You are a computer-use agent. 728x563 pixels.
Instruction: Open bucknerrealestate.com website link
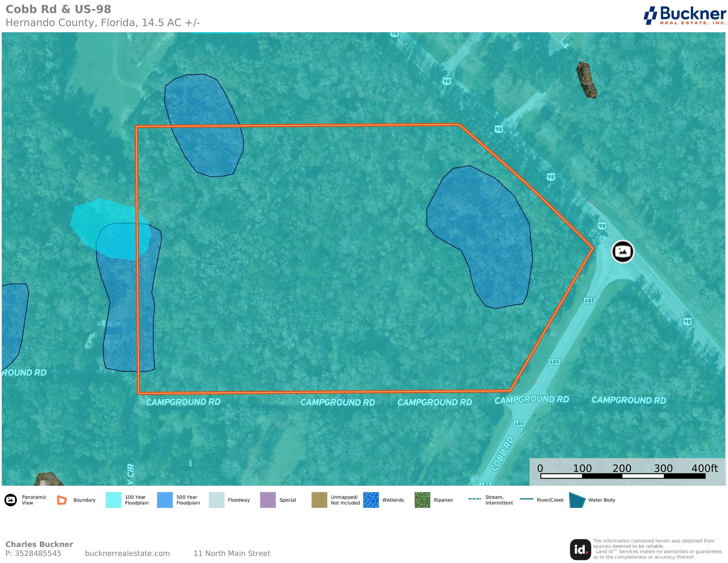pos(127,554)
